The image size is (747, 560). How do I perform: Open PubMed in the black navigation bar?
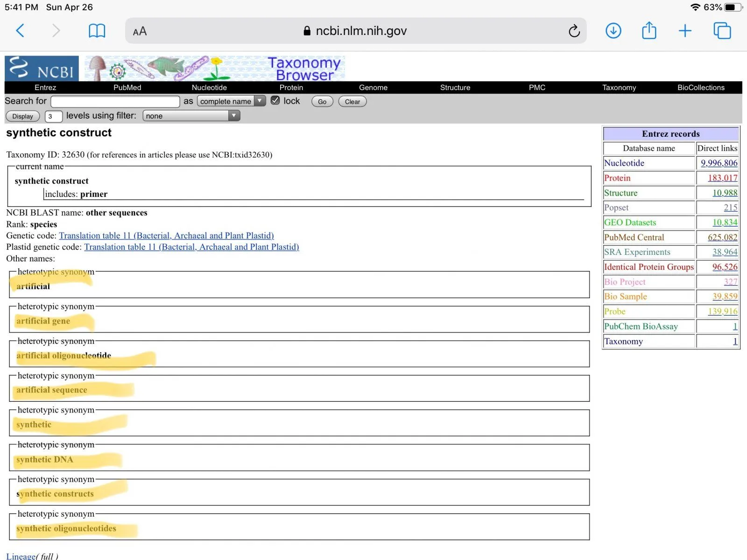127,88
